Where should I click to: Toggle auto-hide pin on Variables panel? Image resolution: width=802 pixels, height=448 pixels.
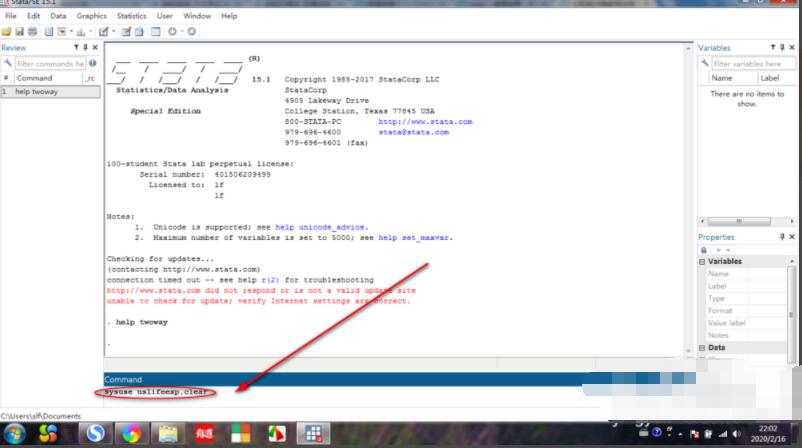pyautogui.click(x=782, y=48)
